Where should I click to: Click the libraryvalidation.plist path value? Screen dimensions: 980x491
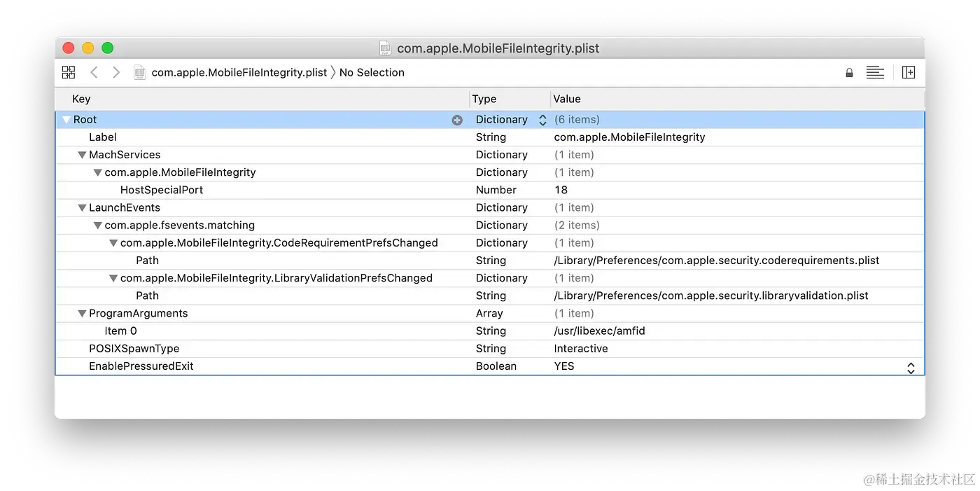point(711,296)
